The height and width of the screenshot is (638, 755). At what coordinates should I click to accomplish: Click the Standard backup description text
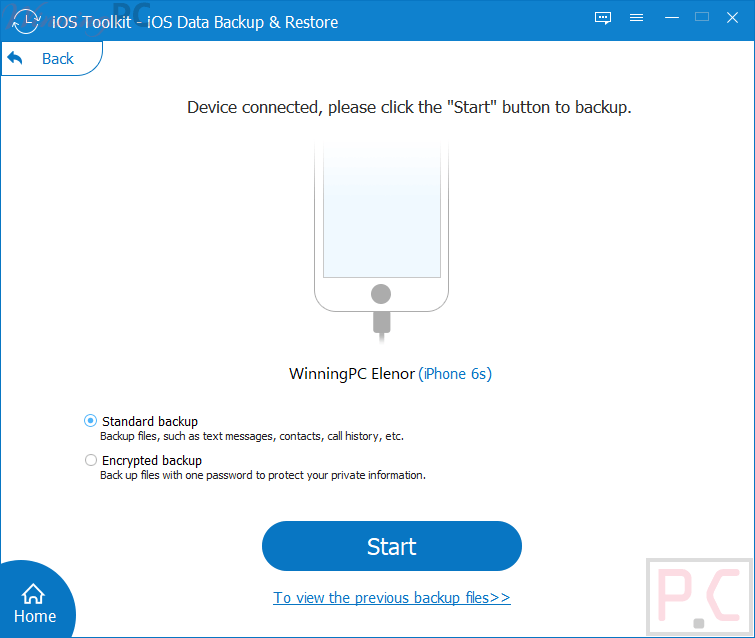(252, 436)
